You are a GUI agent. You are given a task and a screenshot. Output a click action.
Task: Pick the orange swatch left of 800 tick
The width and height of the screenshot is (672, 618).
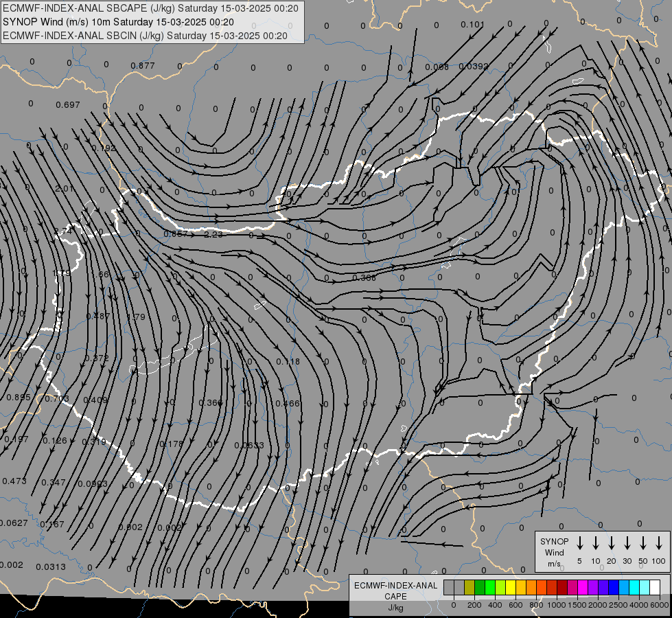531,587
